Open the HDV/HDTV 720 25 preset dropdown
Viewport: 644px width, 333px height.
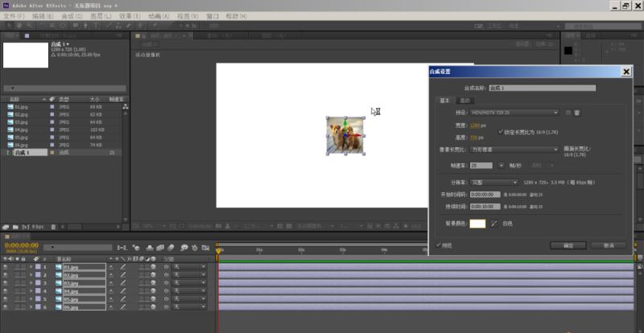pyautogui.click(x=514, y=113)
